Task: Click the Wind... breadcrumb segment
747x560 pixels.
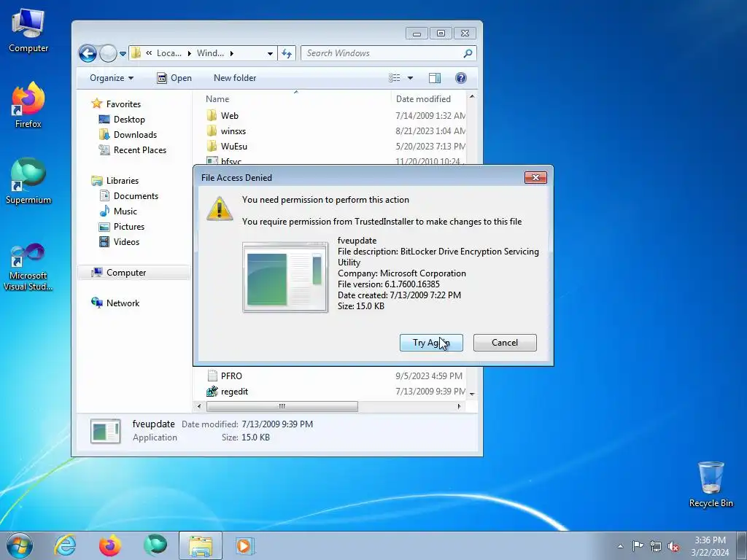Action: [x=210, y=53]
